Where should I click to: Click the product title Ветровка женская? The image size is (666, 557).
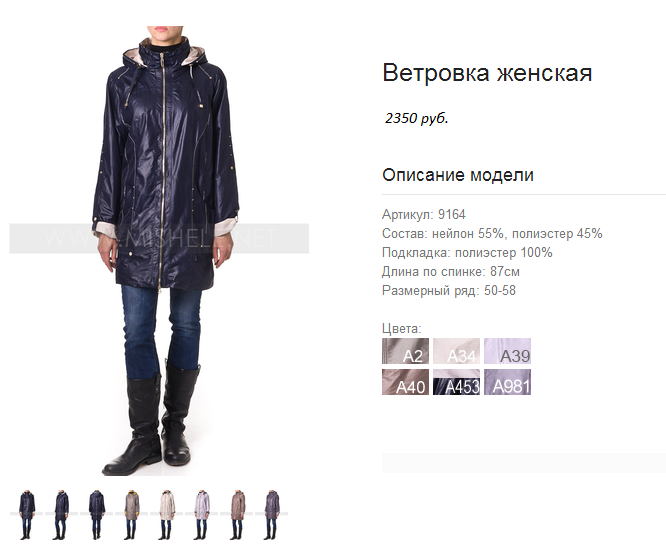pyautogui.click(x=487, y=73)
